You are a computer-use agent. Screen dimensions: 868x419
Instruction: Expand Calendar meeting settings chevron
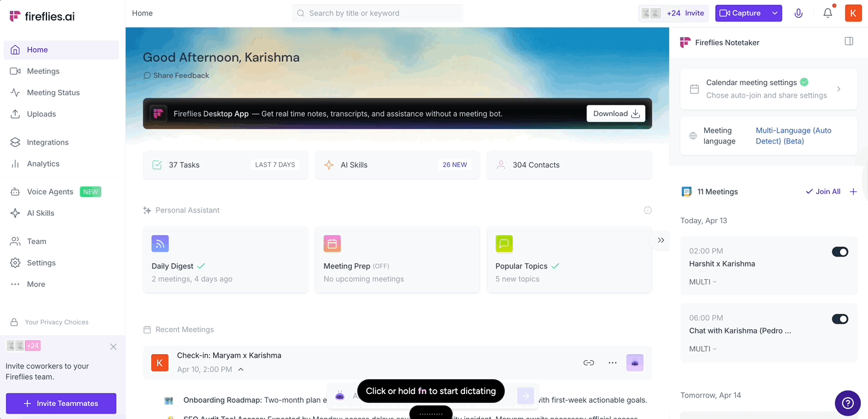839,89
